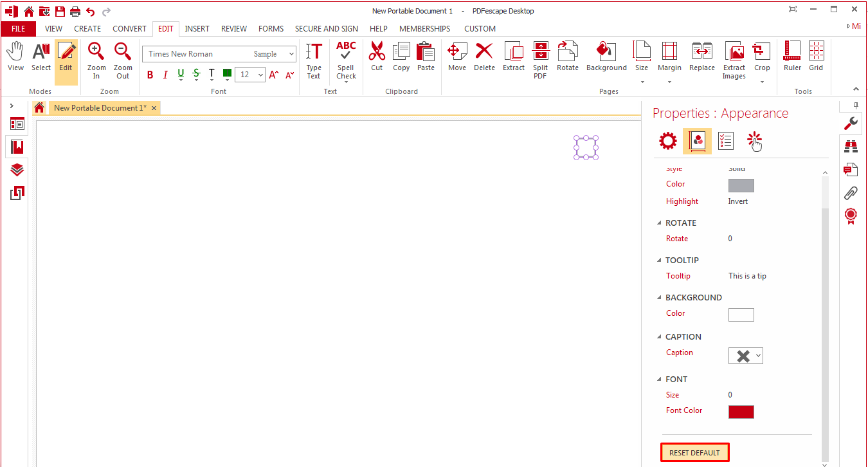
Task: Click the Print icon in quick access bar
Action: coord(75,11)
